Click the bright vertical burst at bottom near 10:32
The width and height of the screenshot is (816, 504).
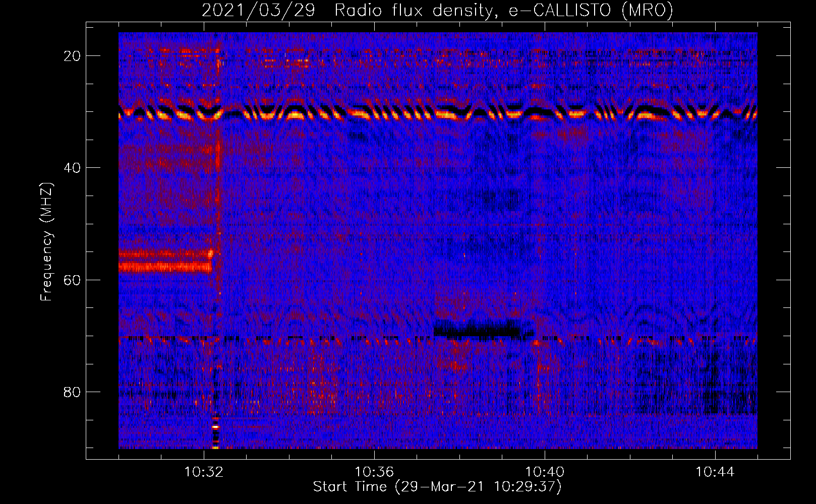(x=216, y=432)
